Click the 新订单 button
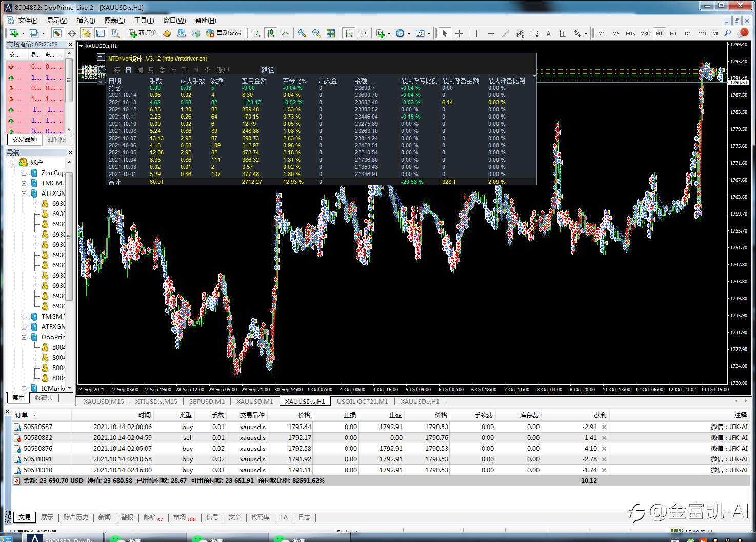 (x=143, y=33)
